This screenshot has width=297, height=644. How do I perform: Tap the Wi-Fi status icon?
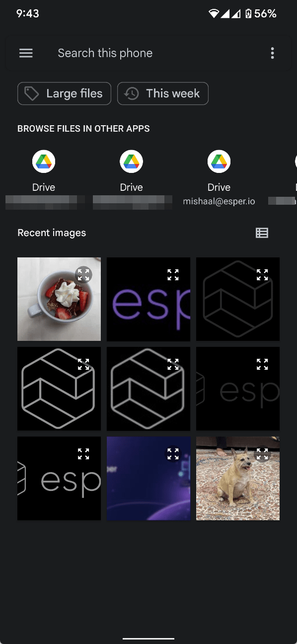click(214, 13)
